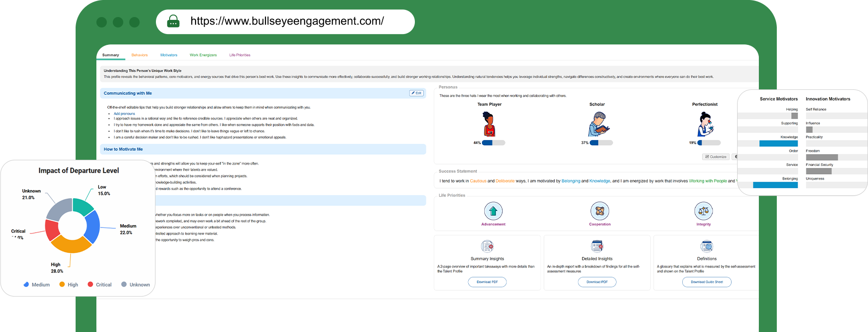Click the padlock icon in address bar

coord(173,21)
